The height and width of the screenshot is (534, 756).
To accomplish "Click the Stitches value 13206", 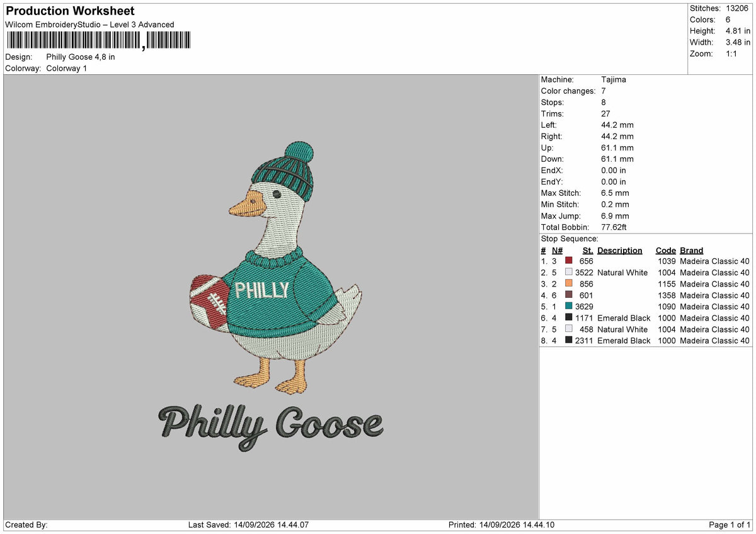I will click(x=738, y=8).
